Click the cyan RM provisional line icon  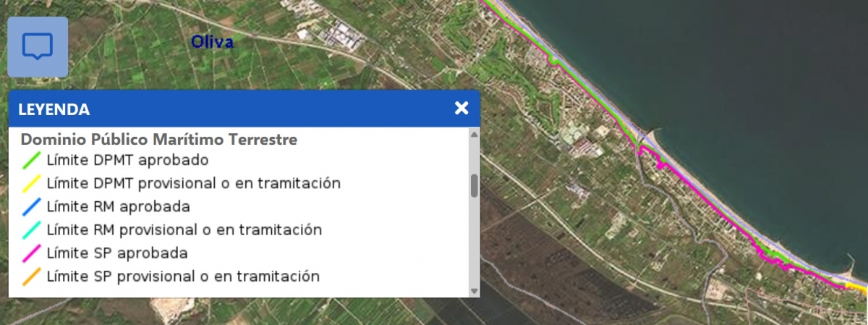[32, 230]
